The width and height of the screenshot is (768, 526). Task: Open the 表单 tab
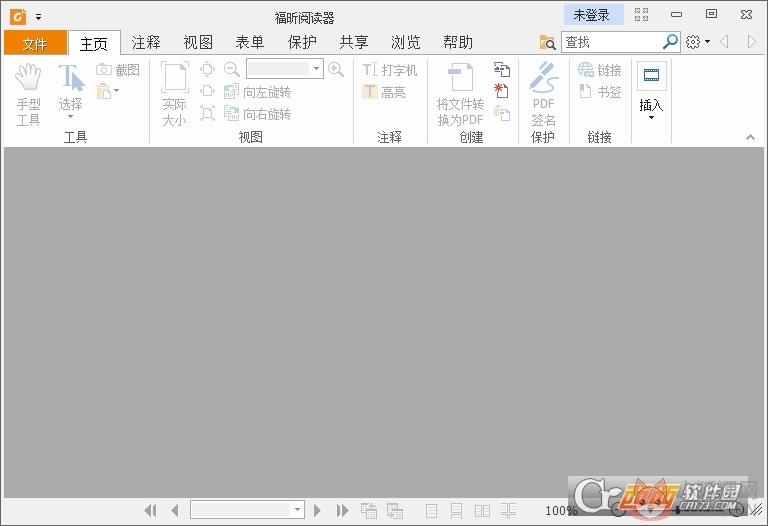pyautogui.click(x=250, y=43)
